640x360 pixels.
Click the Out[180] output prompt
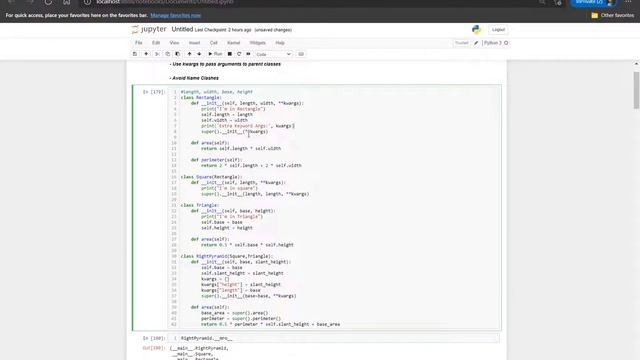154,348
